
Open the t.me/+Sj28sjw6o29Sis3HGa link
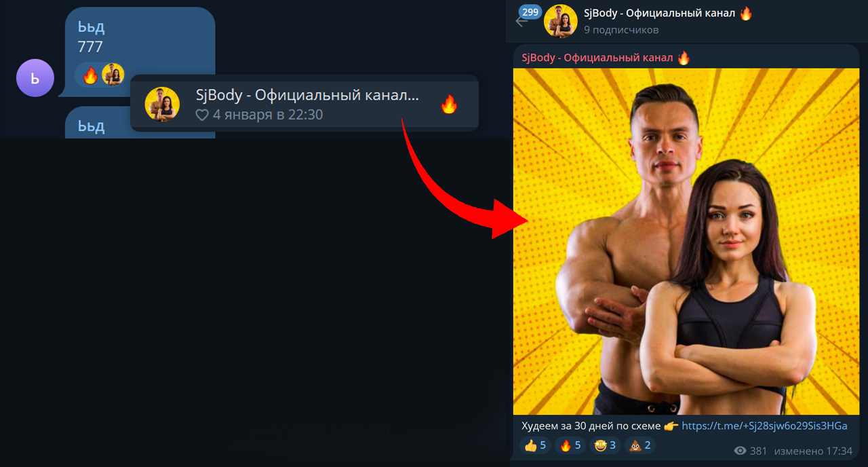coord(764,426)
